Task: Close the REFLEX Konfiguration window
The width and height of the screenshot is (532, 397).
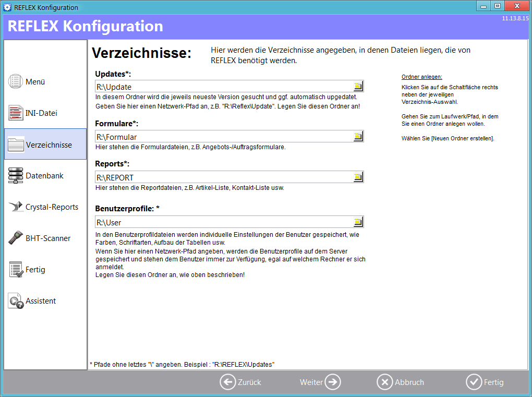Action: (517, 6)
